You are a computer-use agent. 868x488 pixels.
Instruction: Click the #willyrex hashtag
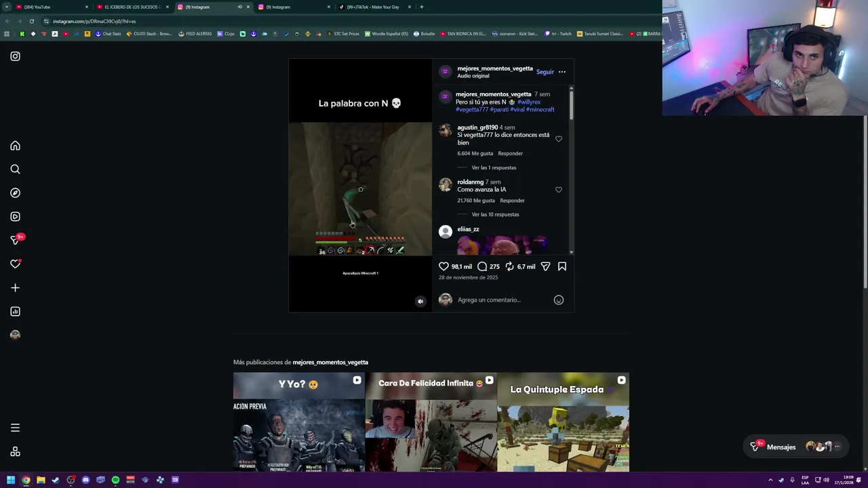click(x=529, y=102)
